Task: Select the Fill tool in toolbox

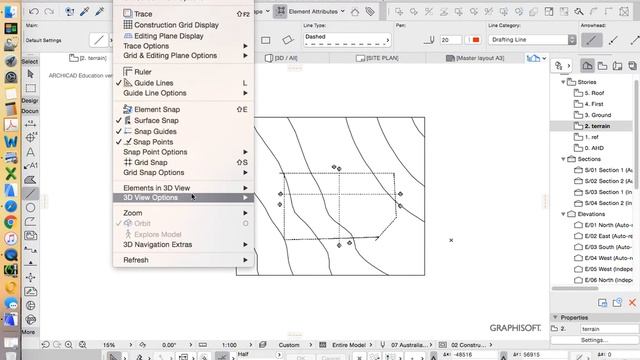Action: (30, 180)
